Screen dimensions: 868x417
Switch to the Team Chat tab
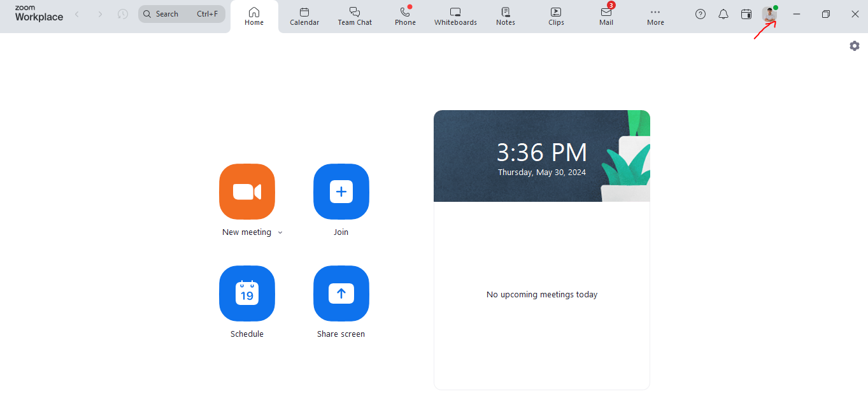[355, 17]
